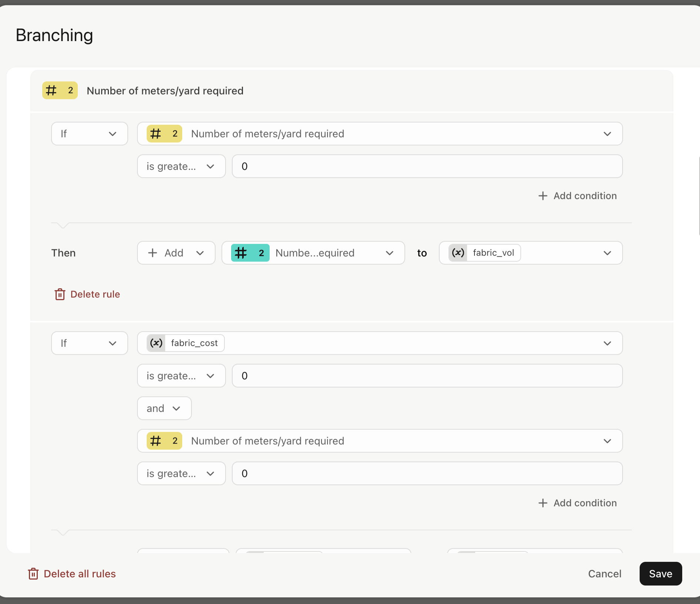
Task: Click the yellow hash badge below the 'and' dropdown
Action: point(164,441)
